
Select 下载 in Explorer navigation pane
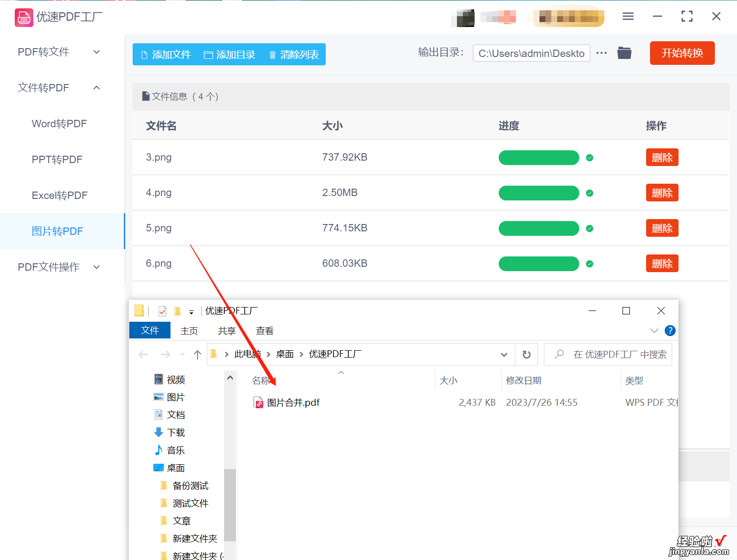point(170,433)
